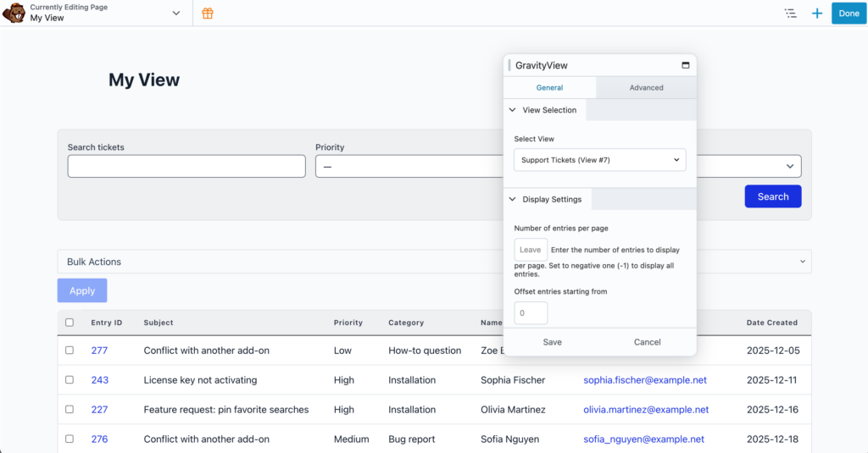
Task: Click the Medium priority cell
Action: pos(351,439)
